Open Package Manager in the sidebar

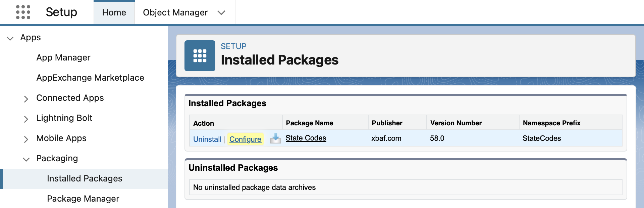[83, 199]
